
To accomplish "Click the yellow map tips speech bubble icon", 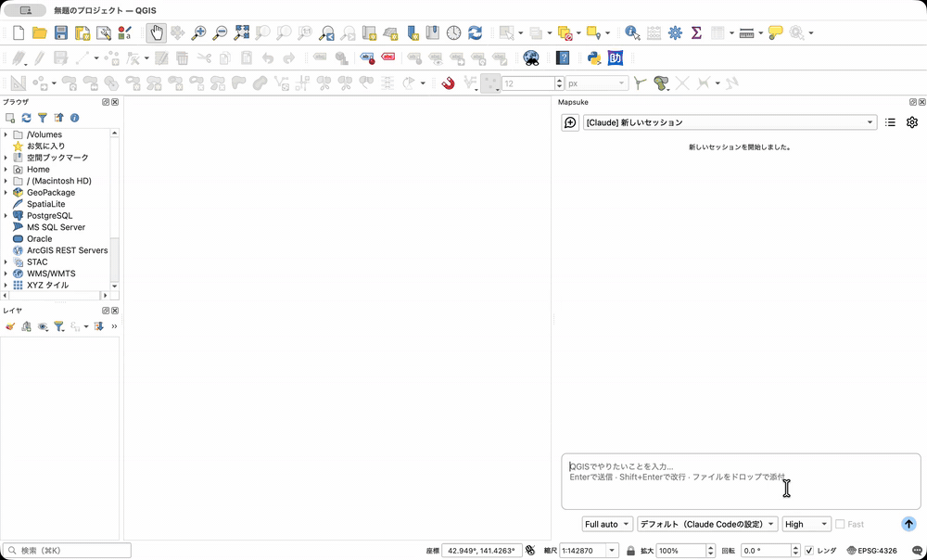I will click(x=776, y=32).
